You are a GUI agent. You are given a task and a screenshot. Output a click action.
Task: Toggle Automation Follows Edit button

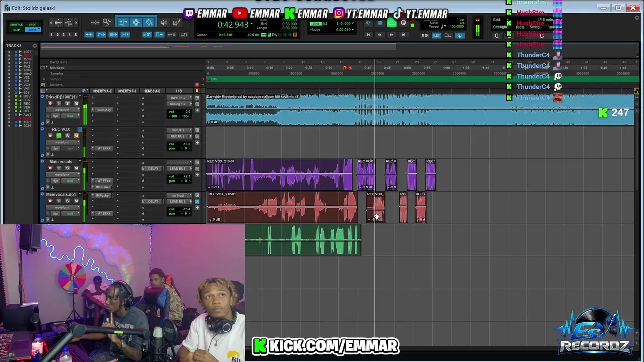click(147, 35)
